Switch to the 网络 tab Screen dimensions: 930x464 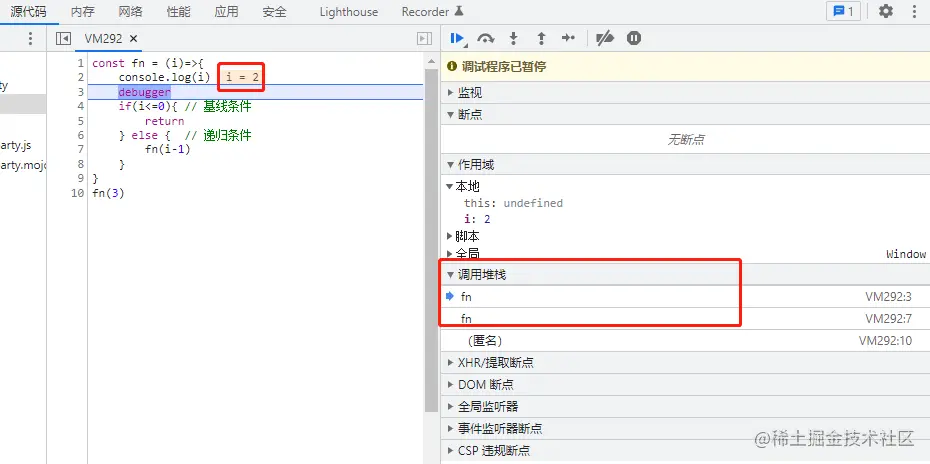130,11
